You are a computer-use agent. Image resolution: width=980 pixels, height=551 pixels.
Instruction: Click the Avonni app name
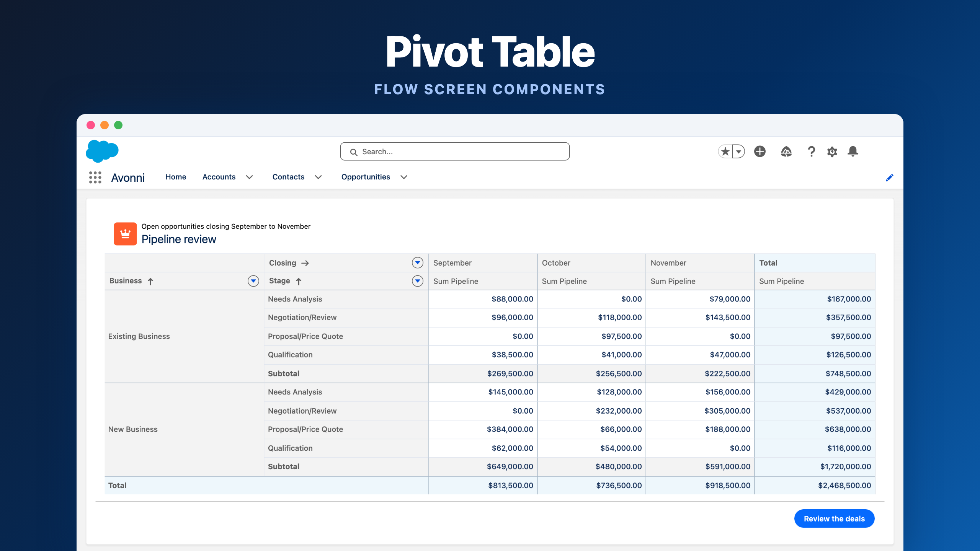pos(128,178)
